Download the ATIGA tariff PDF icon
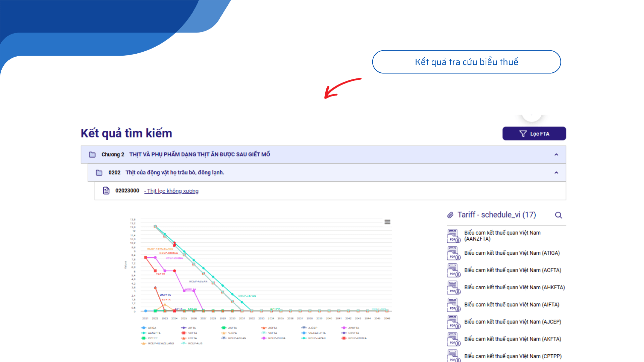Viewport: 644px width, 362px height. point(453,253)
